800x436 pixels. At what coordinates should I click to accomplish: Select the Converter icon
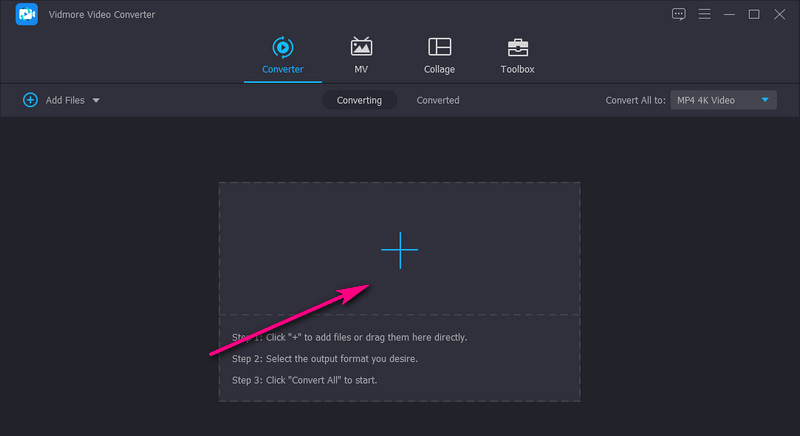tap(282, 47)
